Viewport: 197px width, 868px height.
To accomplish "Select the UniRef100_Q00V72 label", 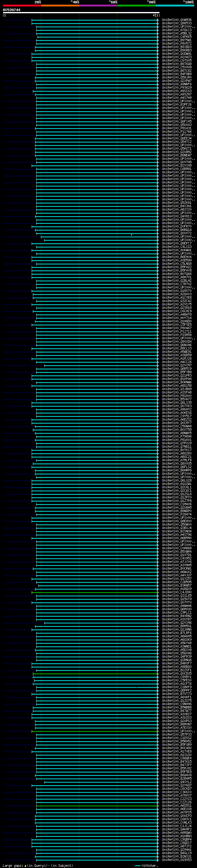I will point(176,233).
